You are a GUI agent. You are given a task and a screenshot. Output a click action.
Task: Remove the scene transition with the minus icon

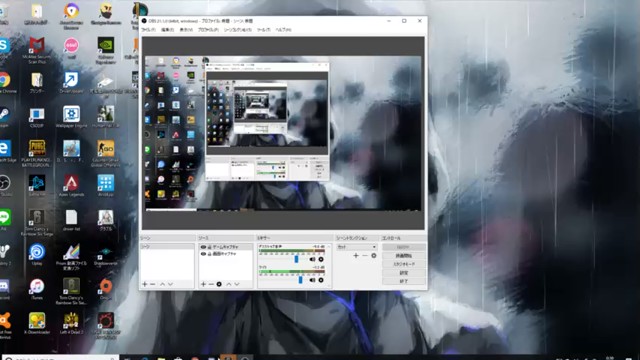click(365, 256)
